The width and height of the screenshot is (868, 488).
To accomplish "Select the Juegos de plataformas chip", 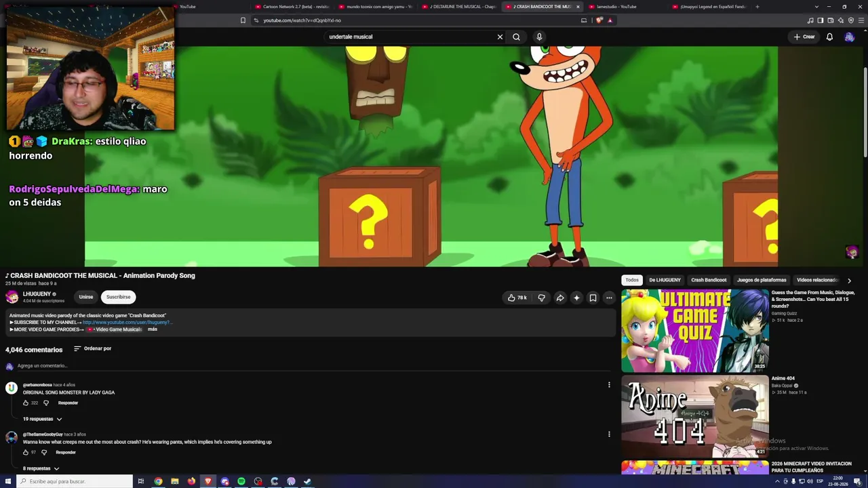I will click(x=762, y=280).
